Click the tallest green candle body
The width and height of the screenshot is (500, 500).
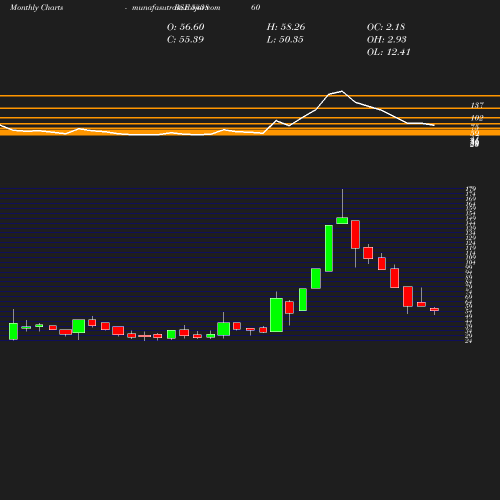[x=329, y=248]
